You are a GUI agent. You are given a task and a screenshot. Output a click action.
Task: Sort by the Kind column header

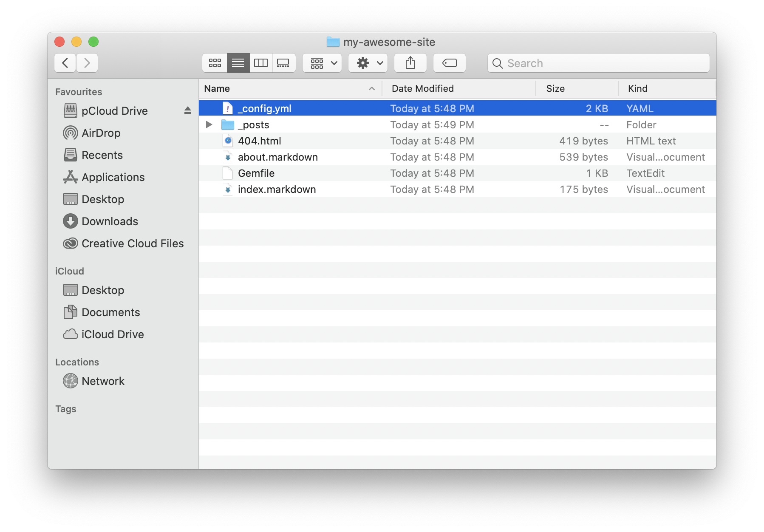coord(667,88)
